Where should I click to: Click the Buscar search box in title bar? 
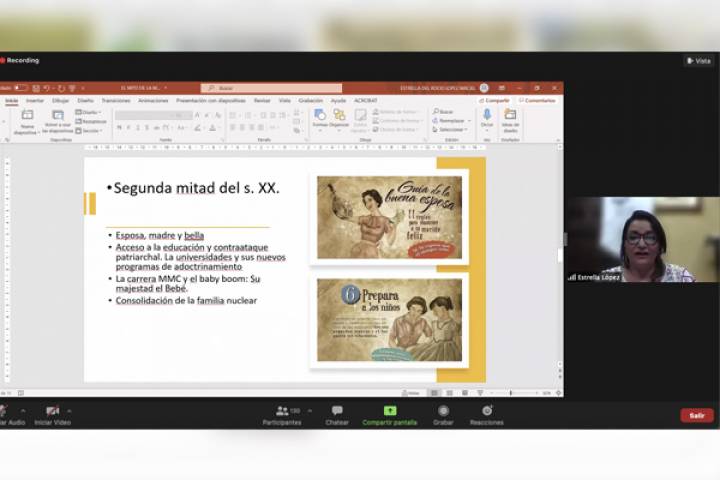pyautogui.click(x=270, y=88)
